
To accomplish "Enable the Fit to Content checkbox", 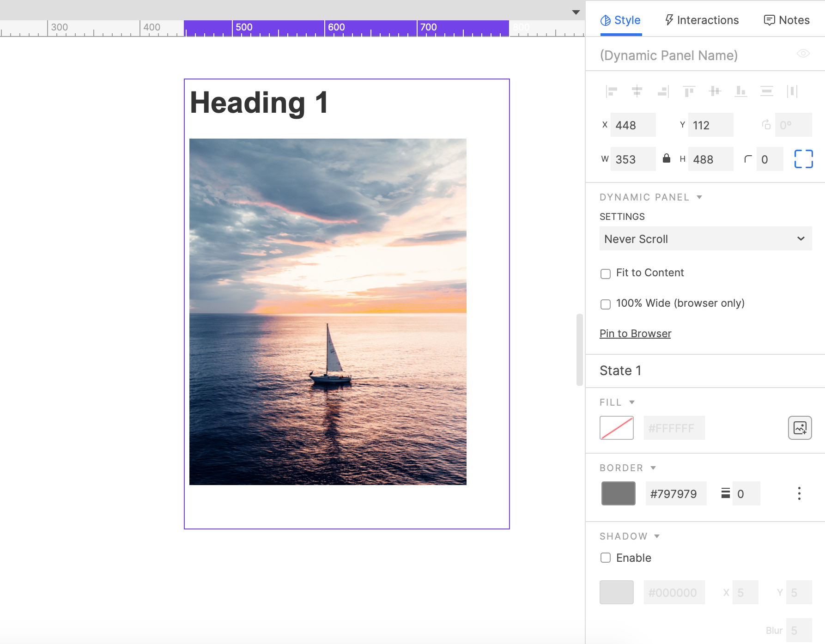I will coord(606,273).
